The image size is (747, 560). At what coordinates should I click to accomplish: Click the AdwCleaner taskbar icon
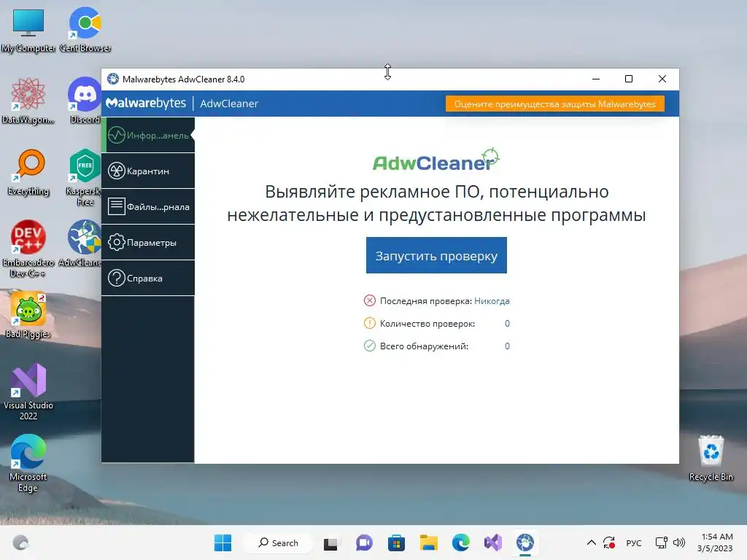coord(525,542)
